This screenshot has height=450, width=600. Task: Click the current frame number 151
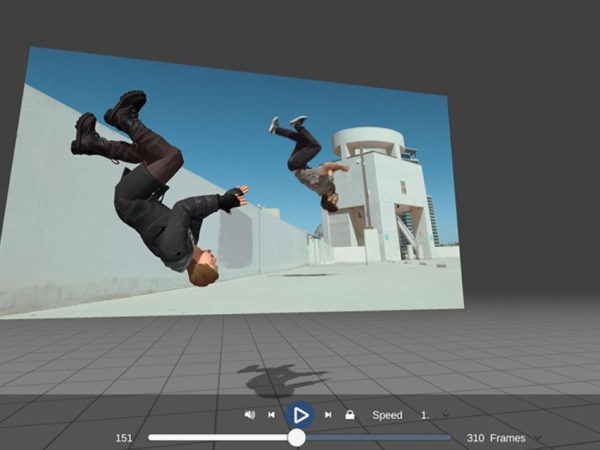coord(124,438)
